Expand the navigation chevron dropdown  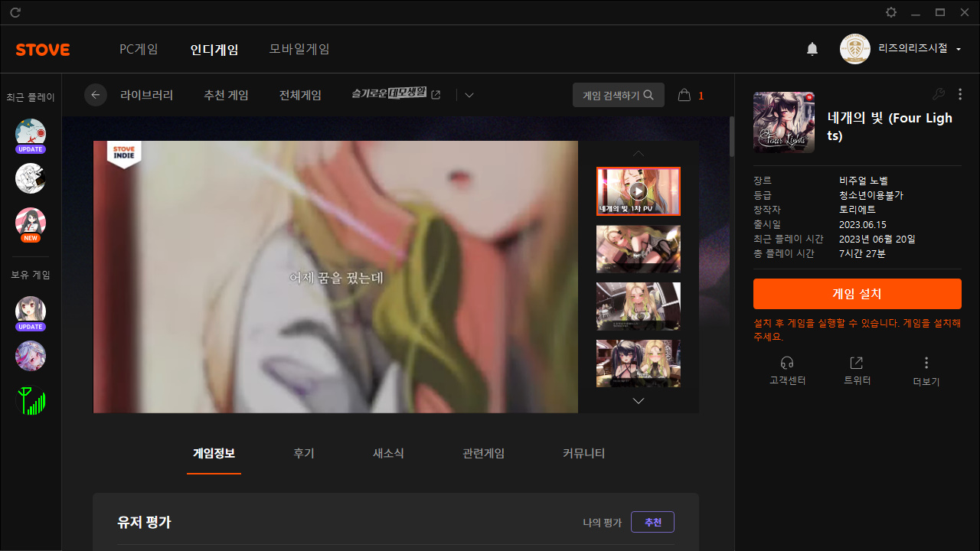(469, 95)
